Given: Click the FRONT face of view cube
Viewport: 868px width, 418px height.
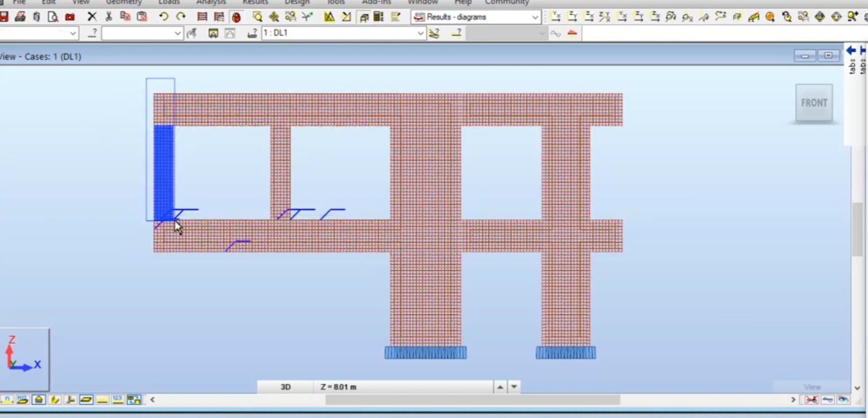Looking at the screenshot, I should coord(814,103).
